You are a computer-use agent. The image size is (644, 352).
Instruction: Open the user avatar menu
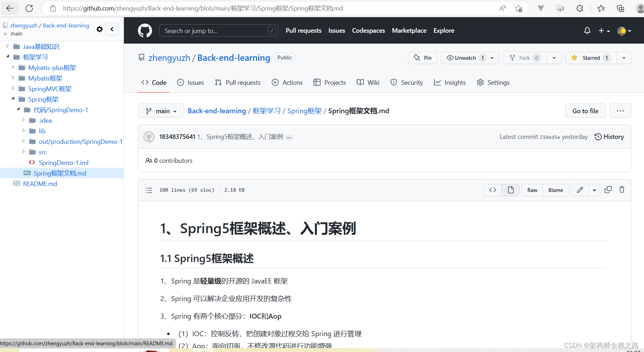[624, 31]
